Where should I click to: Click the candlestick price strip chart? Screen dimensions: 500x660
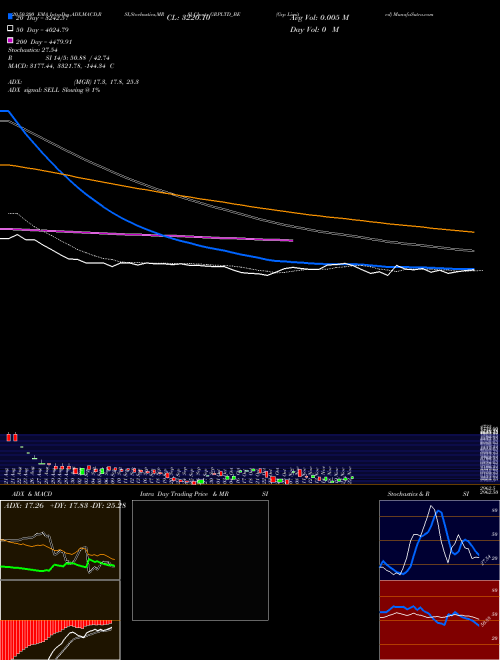240,459
